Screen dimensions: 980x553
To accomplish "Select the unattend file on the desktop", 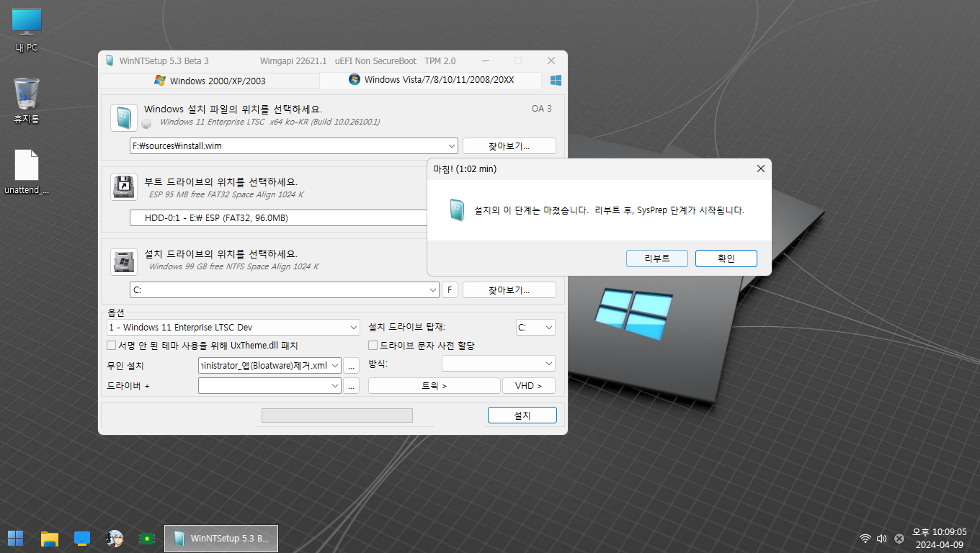I will (27, 173).
